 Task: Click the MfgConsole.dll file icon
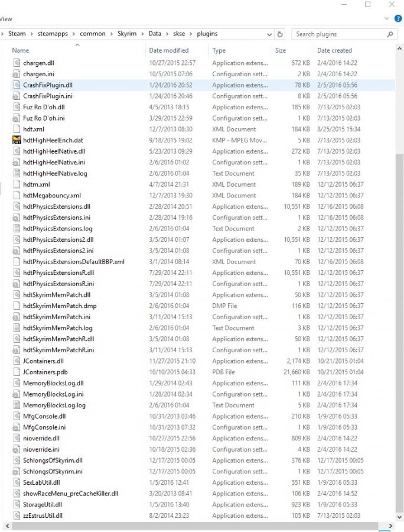click(x=17, y=416)
